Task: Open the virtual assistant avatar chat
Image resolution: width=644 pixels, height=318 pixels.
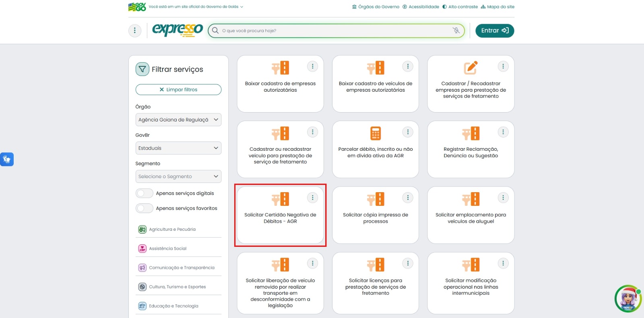Action: click(627, 299)
